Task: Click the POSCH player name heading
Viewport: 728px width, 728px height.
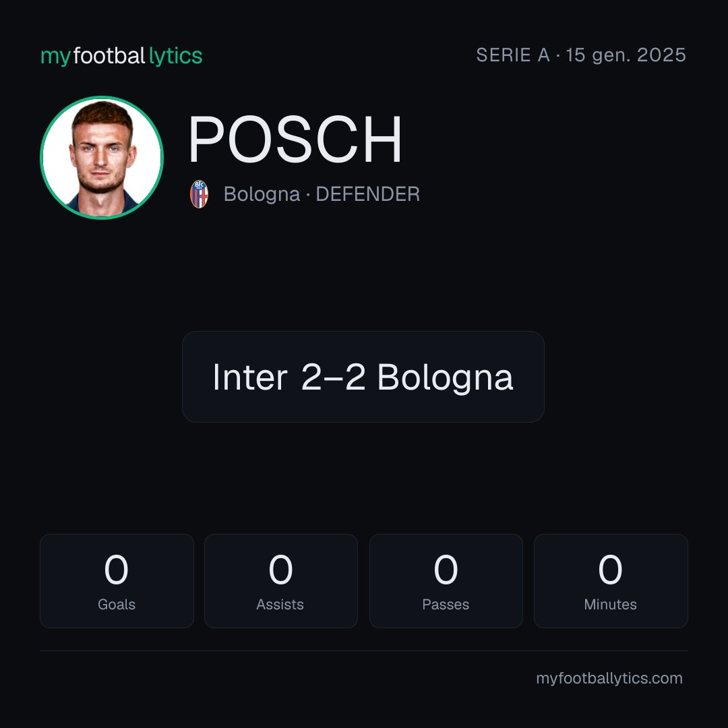Action: pos(295,140)
